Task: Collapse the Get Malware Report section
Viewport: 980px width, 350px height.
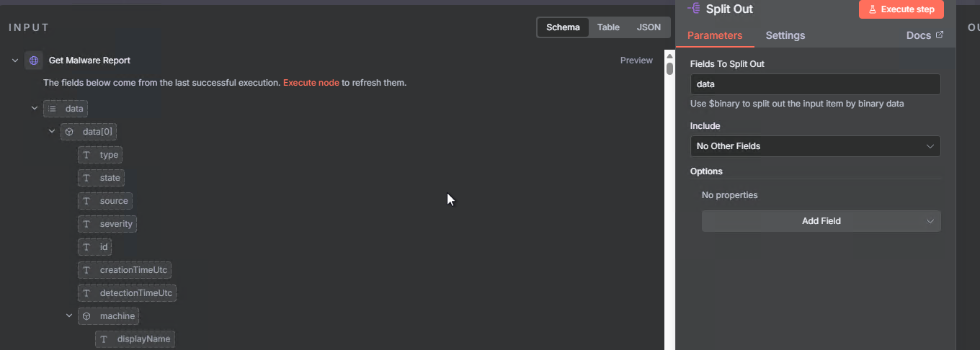Action: (x=15, y=60)
